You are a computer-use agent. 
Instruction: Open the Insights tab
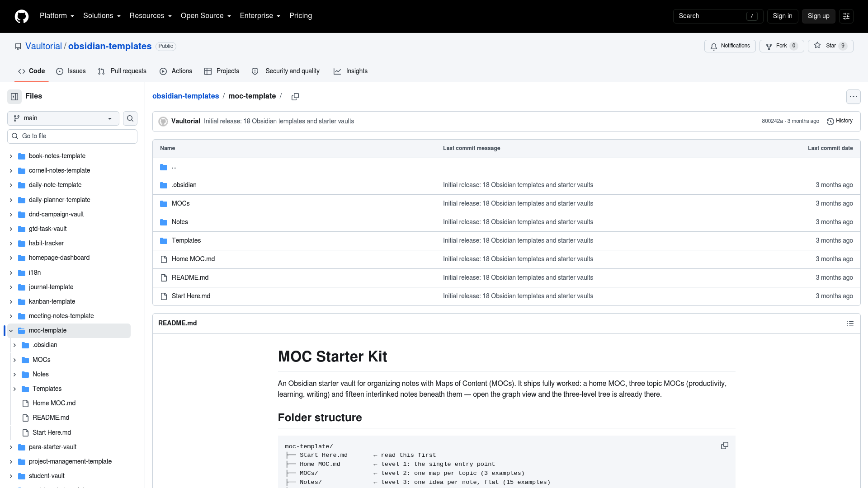(351, 71)
